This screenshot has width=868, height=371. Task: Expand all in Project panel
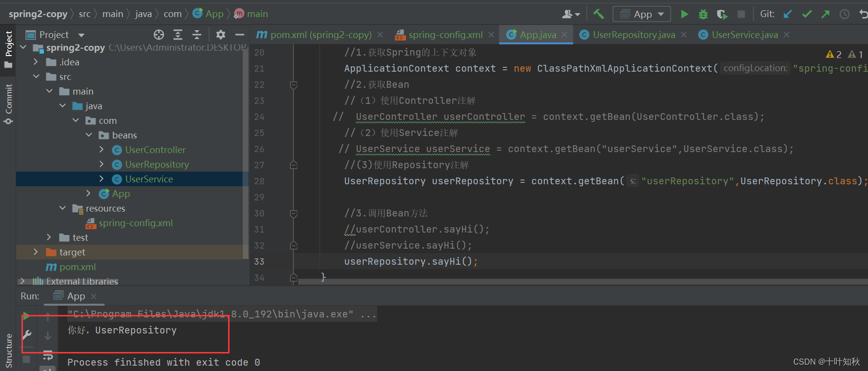[x=178, y=35]
